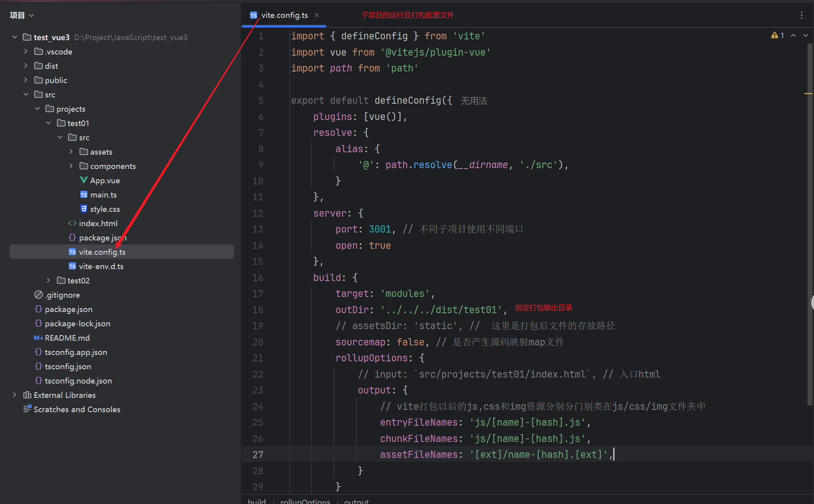Click the warning indicator icon in the editor
This screenshot has height=504, width=814.
click(774, 35)
